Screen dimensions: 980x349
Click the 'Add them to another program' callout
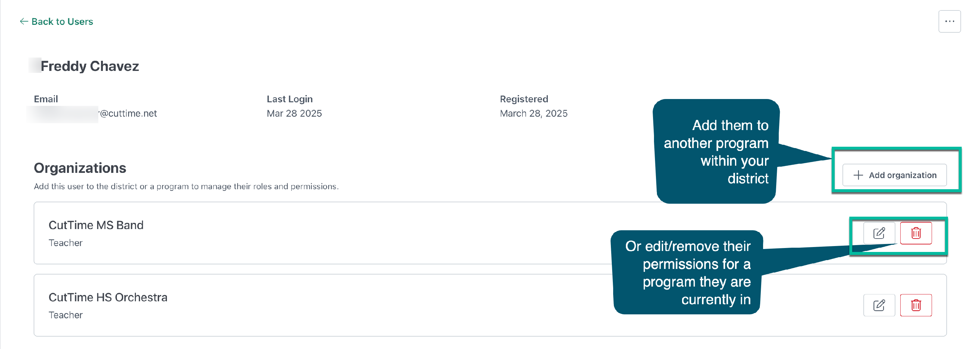coord(716,152)
